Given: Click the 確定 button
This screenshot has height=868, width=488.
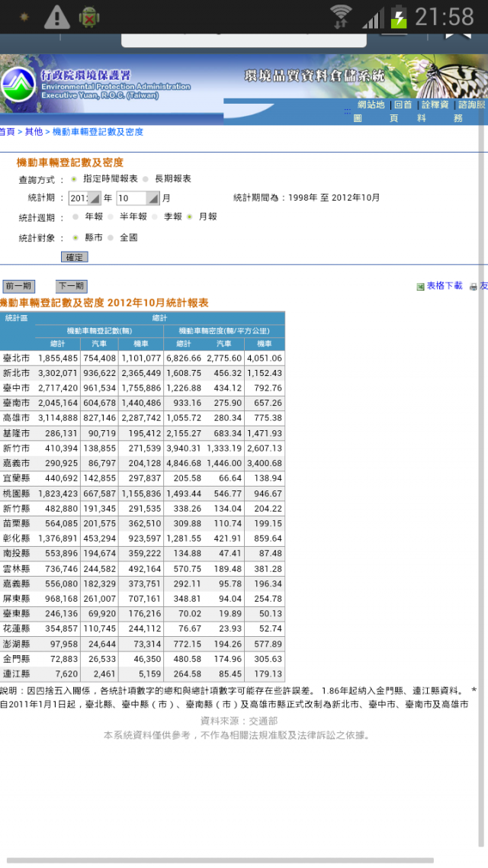Looking at the screenshot, I should [x=74, y=257].
